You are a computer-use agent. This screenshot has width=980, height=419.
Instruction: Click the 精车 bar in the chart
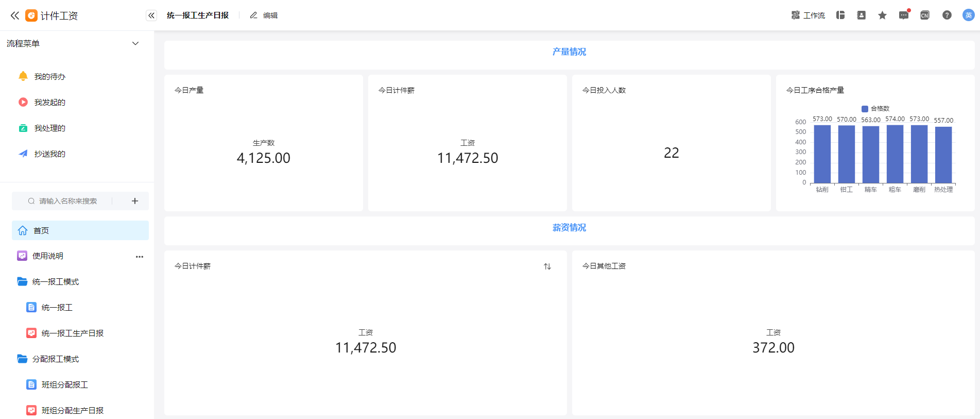pyautogui.click(x=871, y=155)
